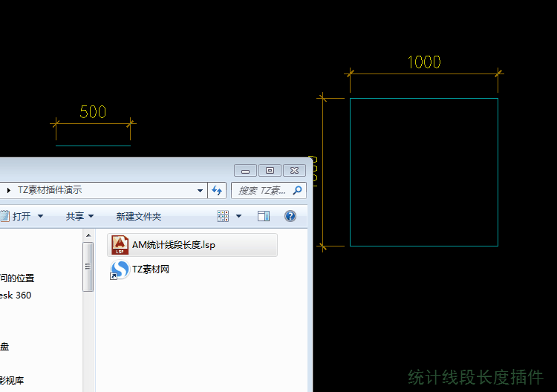Minimize the Explorer window
The height and width of the screenshot is (392, 557).
point(246,171)
